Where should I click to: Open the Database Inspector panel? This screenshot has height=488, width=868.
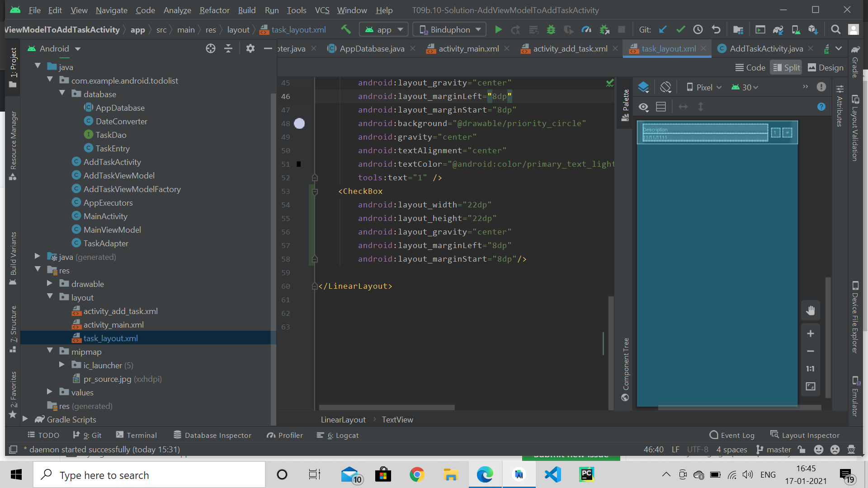tap(212, 435)
